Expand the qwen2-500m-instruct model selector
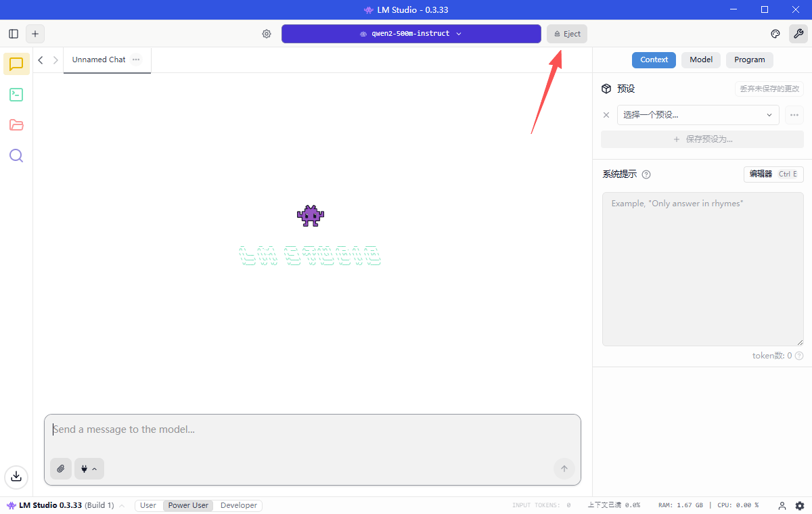This screenshot has height=514, width=812. (x=411, y=34)
